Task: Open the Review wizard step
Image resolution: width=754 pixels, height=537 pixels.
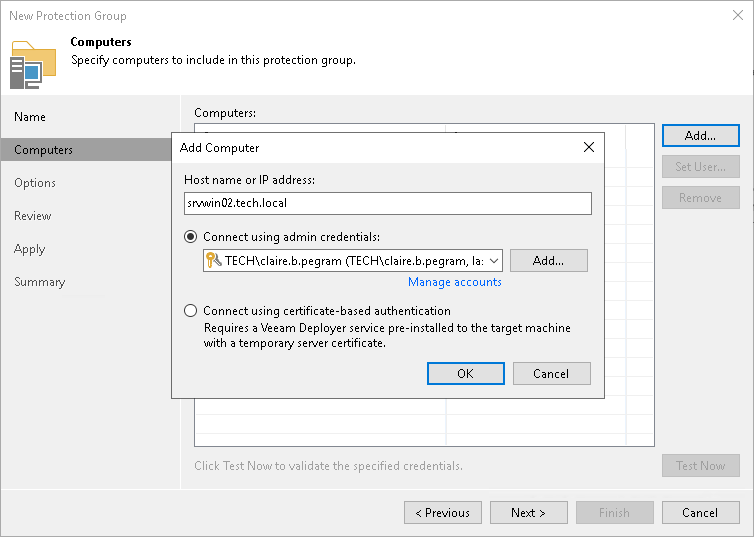Action: coord(33,216)
